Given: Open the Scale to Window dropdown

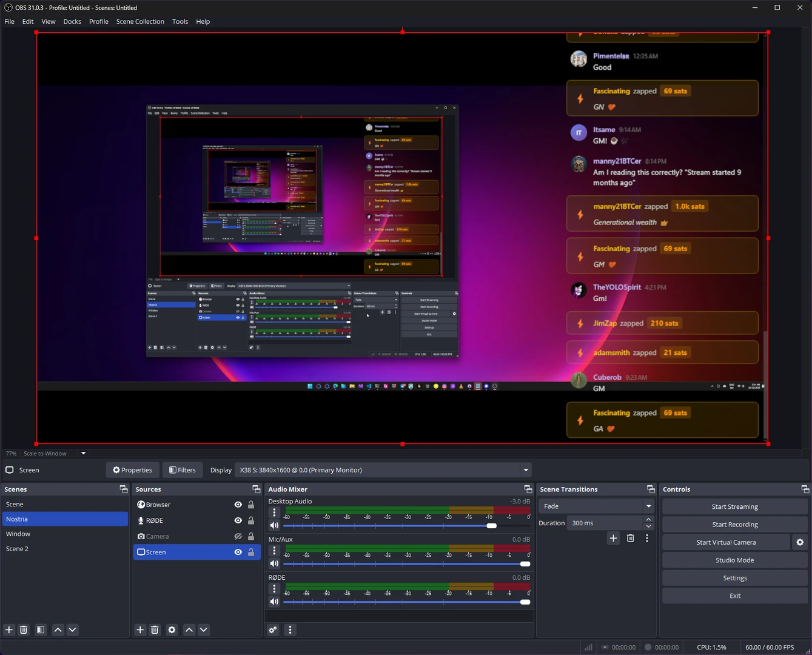Looking at the screenshot, I should 83,454.
